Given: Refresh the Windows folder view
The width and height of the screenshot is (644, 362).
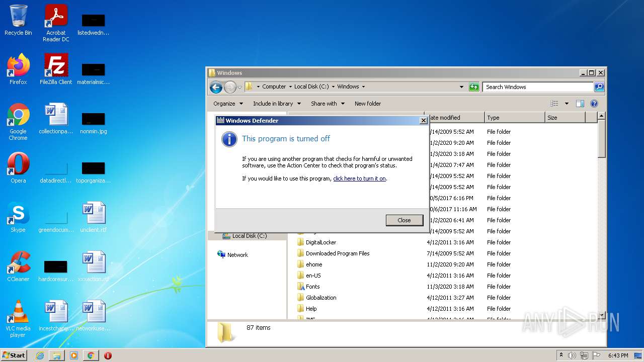Looking at the screenshot, I should pyautogui.click(x=474, y=87).
